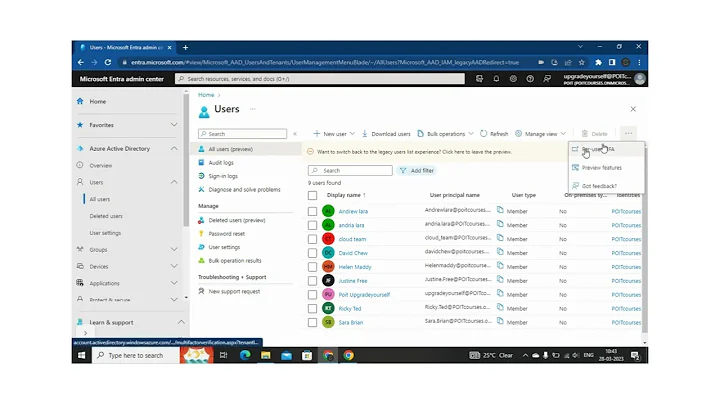
Task: Open Microsoft Edge from the taskbar
Action: click(245, 355)
